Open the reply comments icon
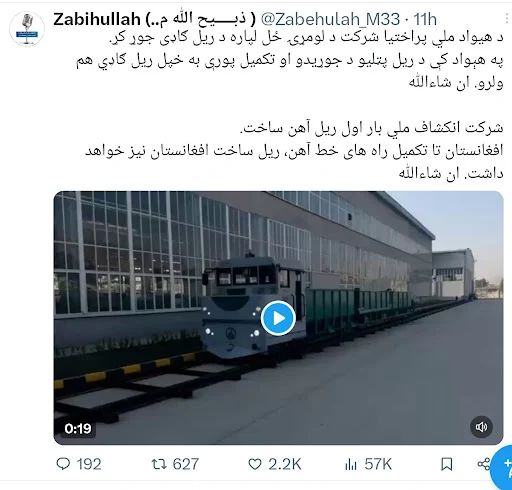Image resolution: width=512 pixels, height=490 pixels. (x=63, y=464)
